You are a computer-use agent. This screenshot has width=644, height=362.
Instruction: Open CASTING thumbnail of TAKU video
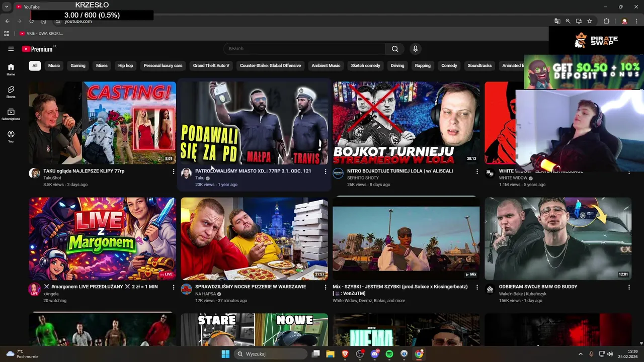click(103, 123)
